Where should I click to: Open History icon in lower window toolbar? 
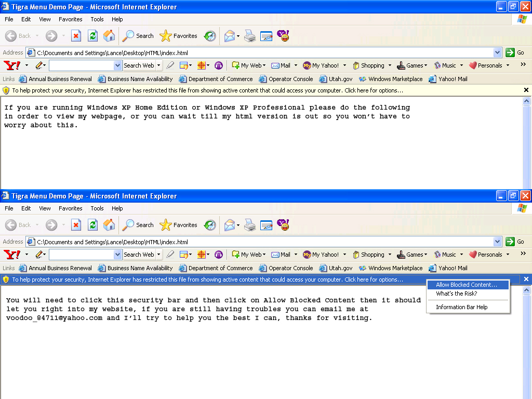click(210, 224)
